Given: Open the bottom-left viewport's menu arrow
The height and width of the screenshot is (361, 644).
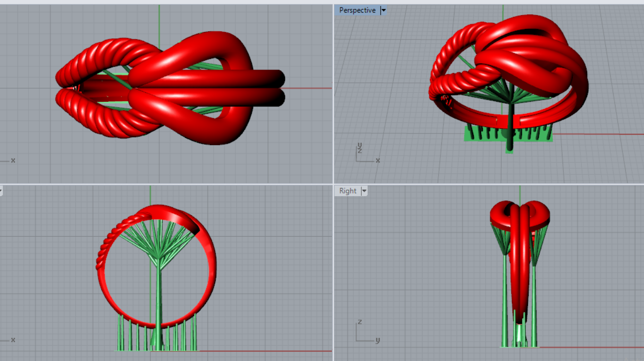Looking at the screenshot, I should pos(1,191).
